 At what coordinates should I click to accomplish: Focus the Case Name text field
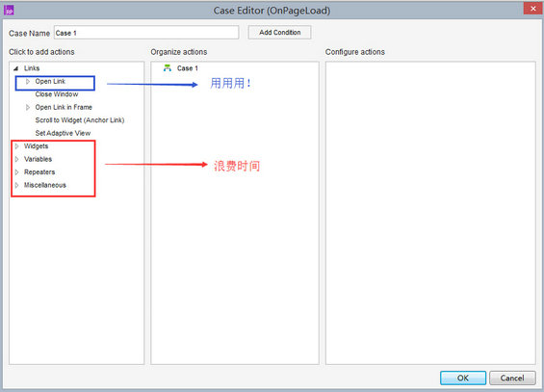[146, 33]
